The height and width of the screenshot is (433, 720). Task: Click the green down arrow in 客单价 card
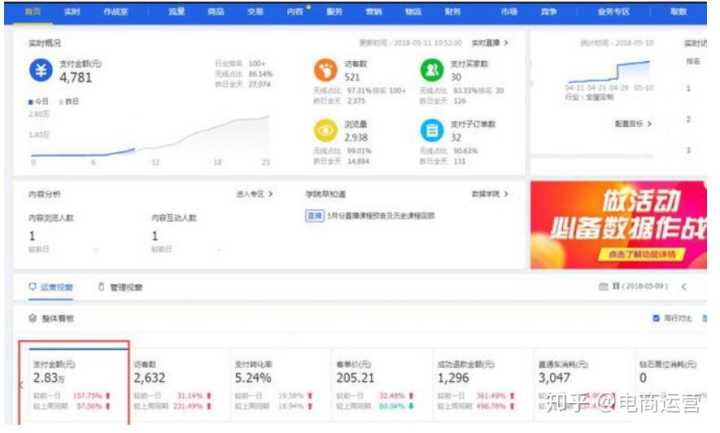point(411,406)
